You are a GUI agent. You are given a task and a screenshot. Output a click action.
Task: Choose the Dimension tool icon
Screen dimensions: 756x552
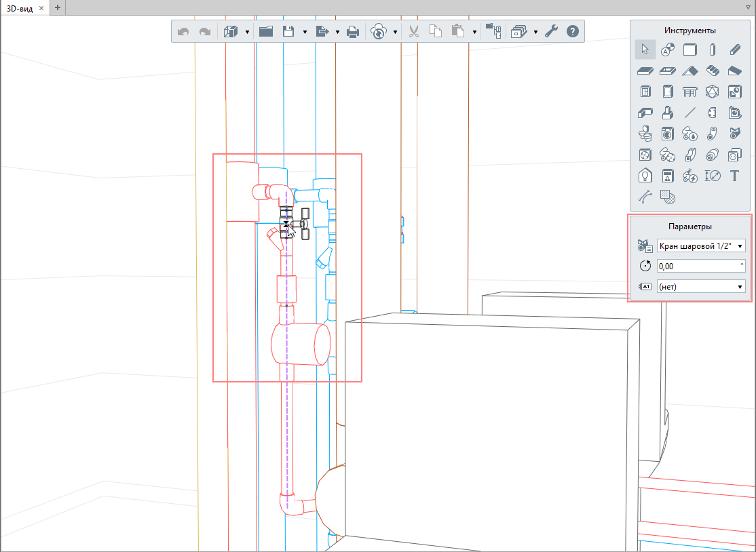pyautogui.click(x=712, y=176)
